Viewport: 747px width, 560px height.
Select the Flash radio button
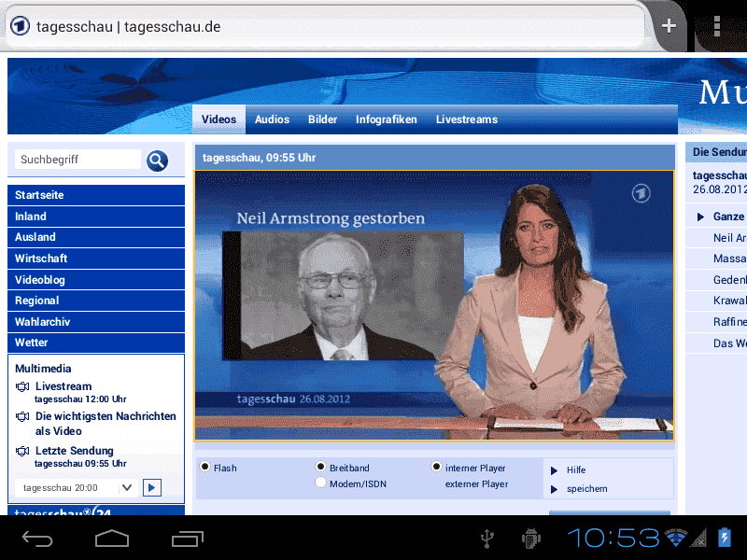tap(204, 467)
